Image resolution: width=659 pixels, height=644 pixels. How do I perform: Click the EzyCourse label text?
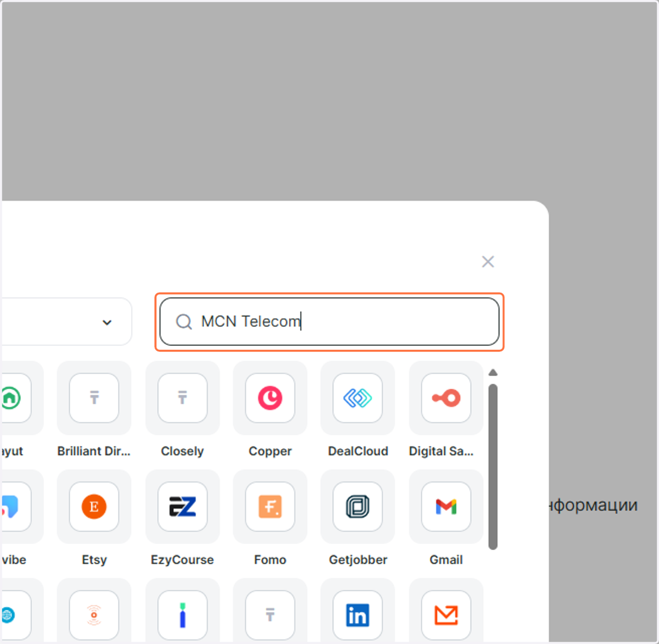coord(182,560)
